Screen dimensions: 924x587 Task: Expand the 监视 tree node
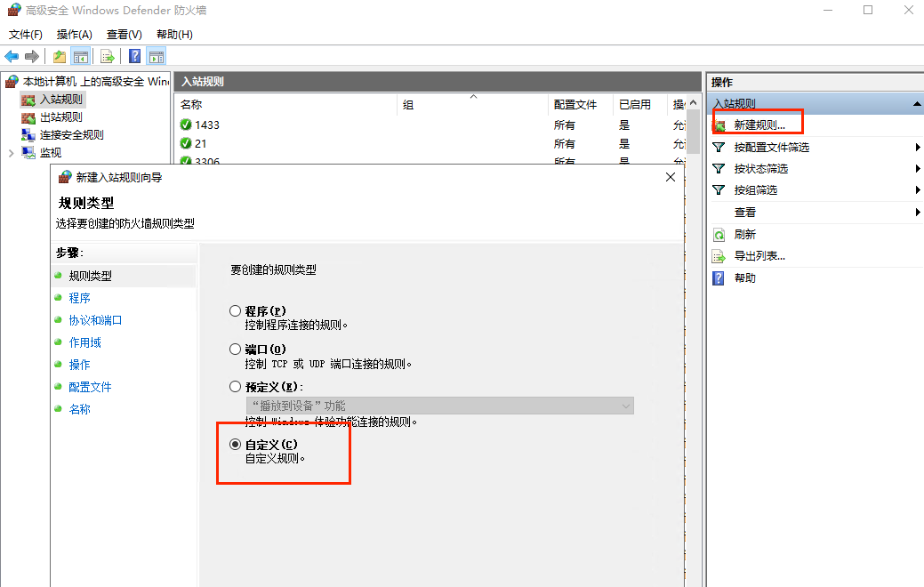pyautogui.click(x=11, y=153)
